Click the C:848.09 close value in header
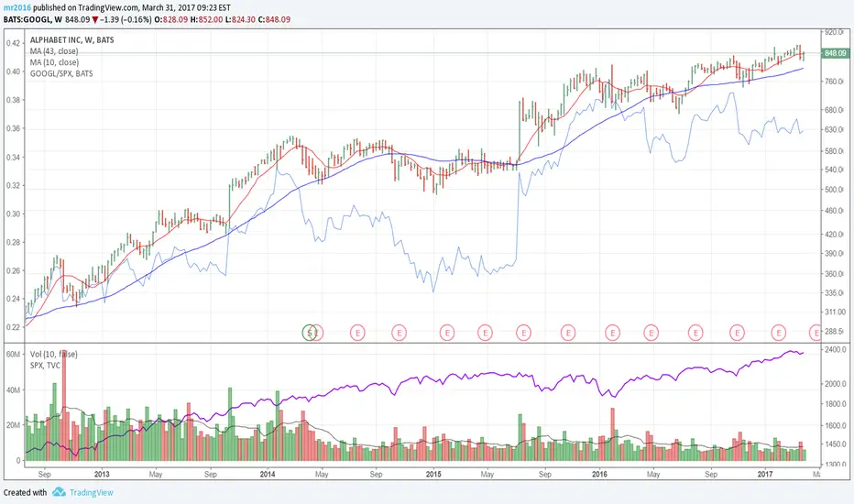Screen dimensions: 854x504 pyautogui.click(x=274, y=19)
